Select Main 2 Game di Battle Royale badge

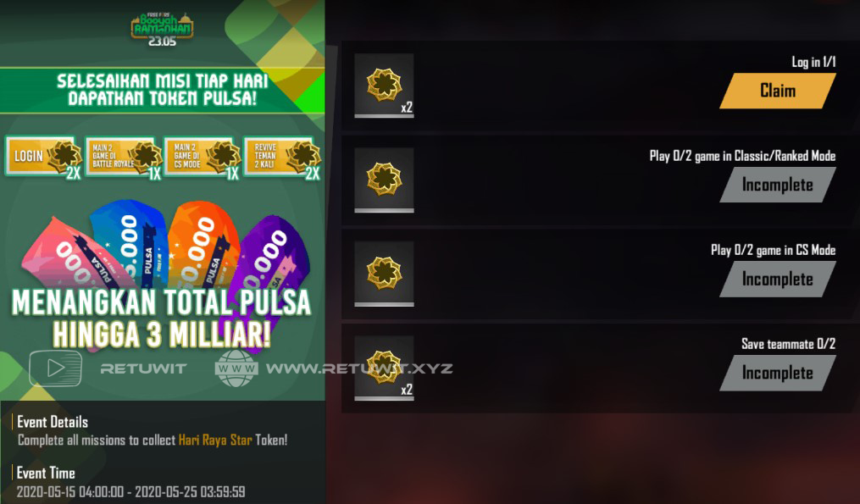(123, 157)
